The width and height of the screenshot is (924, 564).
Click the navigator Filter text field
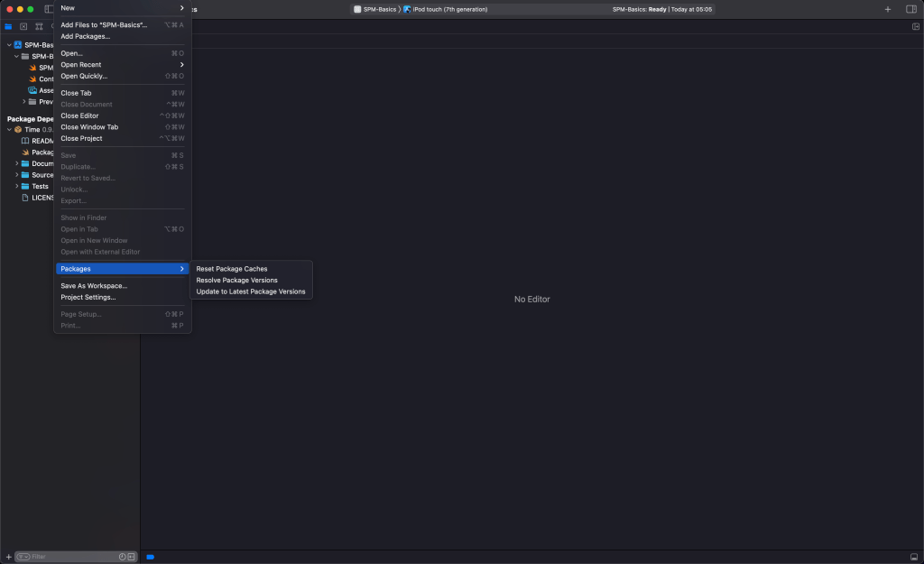click(72, 557)
